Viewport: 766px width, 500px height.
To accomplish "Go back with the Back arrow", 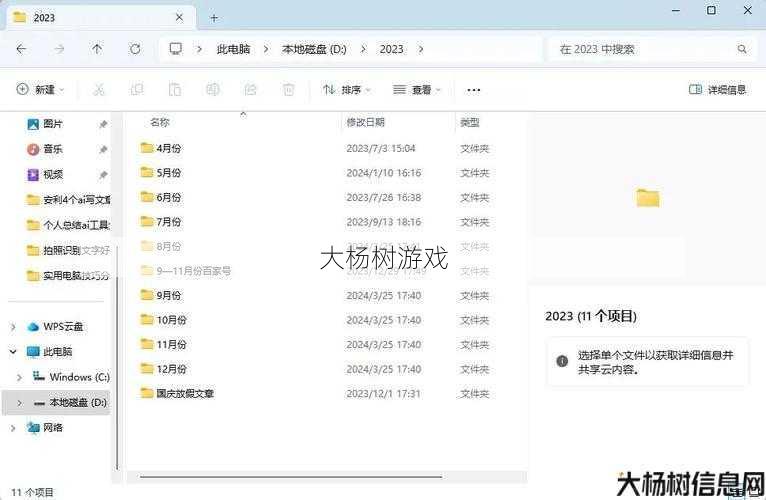I will [x=21, y=49].
